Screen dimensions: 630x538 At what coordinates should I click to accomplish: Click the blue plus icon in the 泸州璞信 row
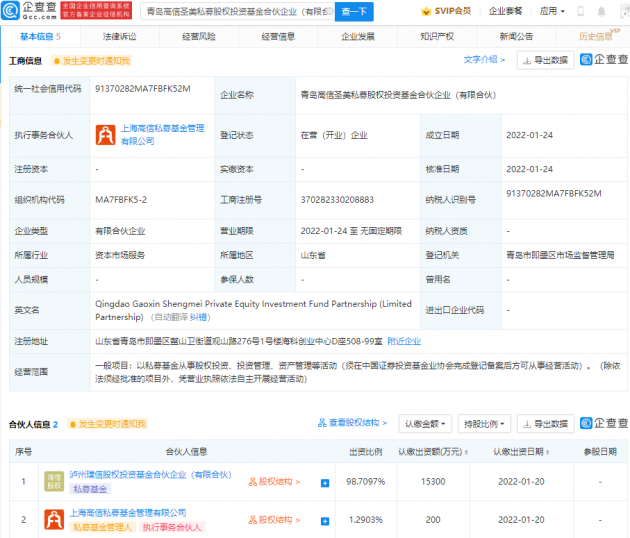pos(325,482)
